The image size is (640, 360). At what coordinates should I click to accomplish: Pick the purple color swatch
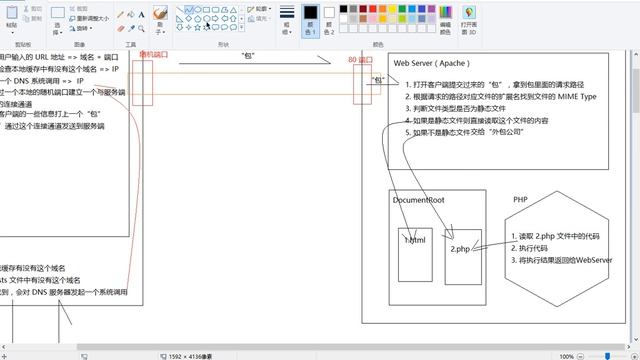click(x=432, y=9)
